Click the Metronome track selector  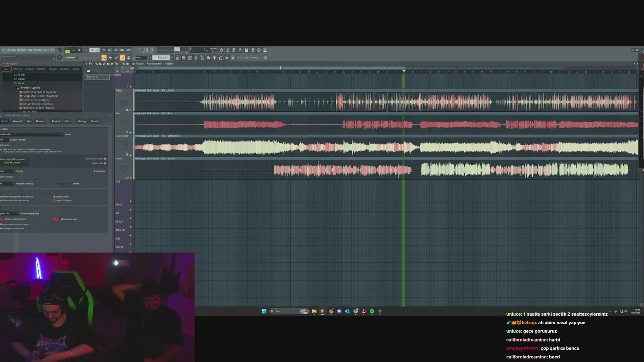coord(56,219)
